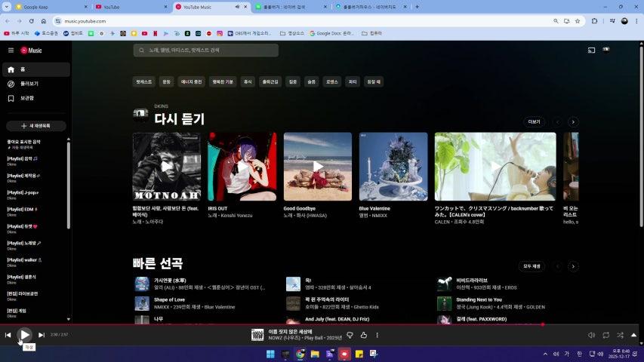Viewport: 644px width, 362px height.
Task: Click the 더보기 button next to 다시 듣기
Action: [534, 121]
